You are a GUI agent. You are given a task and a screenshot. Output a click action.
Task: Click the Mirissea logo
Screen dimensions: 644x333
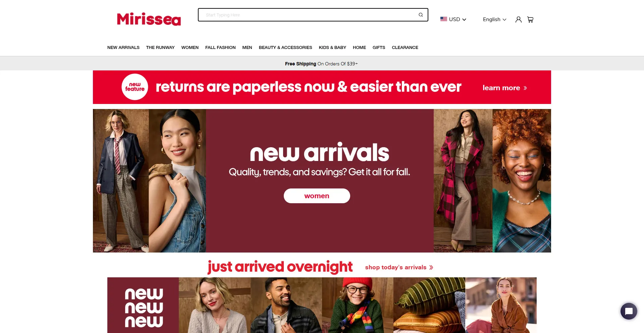[x=149, y=19]
